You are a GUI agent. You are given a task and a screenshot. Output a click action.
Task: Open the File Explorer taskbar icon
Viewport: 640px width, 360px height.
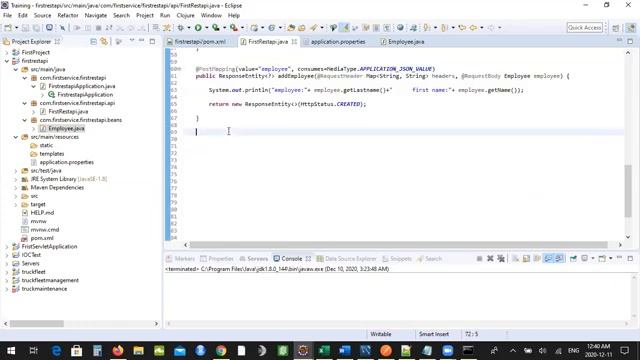point(138,351)
